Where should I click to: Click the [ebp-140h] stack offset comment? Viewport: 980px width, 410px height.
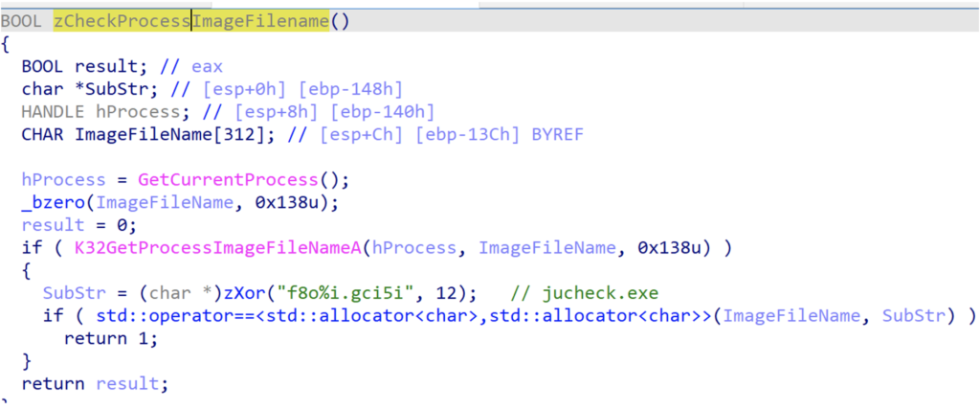tap(383, 112)
